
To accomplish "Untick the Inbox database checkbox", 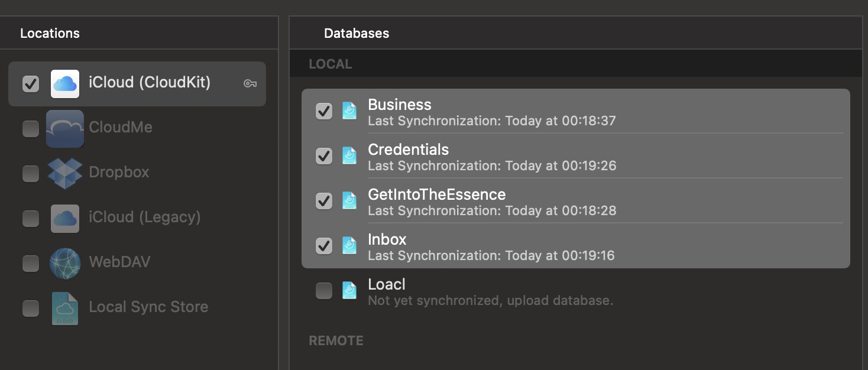I will [324, 246].
